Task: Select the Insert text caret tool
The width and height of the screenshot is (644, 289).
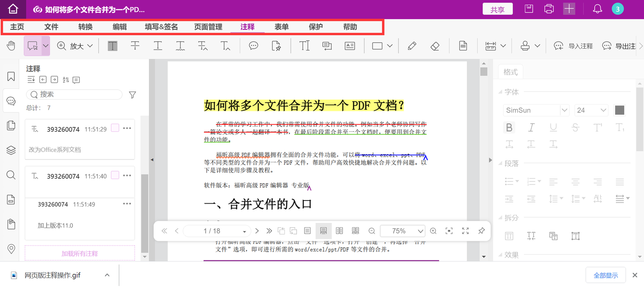Action: (225, 46)
